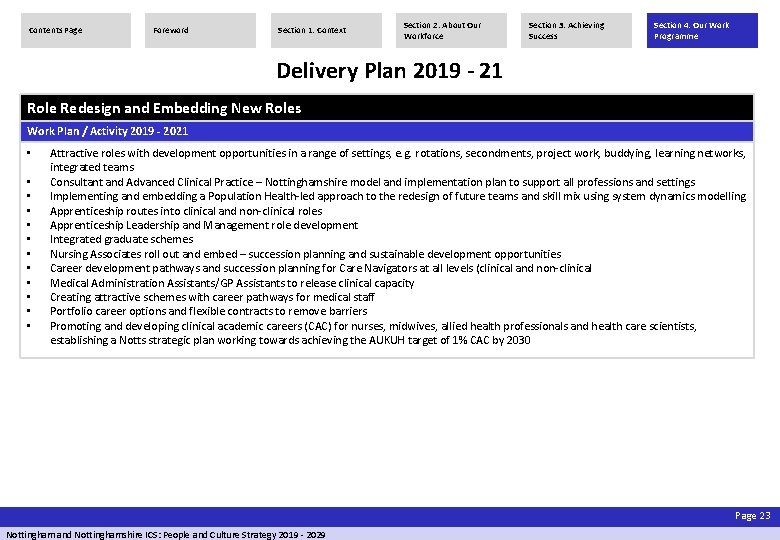Screen dimensions: 780x540
Task: Click the Consultant and Advanced Clinical Practice bullet
Action: (373, 182)
